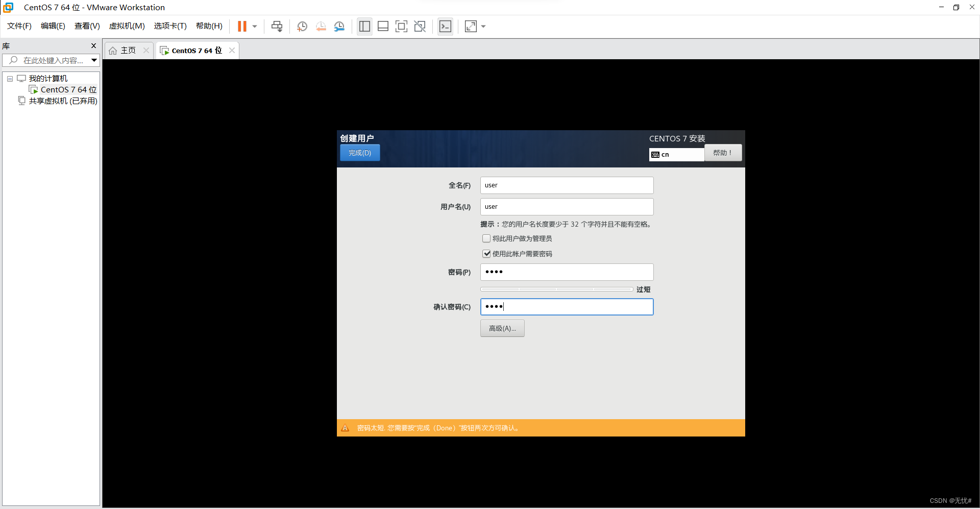
Task: Open the 编辑(E) menu
Action: (53, 26)
